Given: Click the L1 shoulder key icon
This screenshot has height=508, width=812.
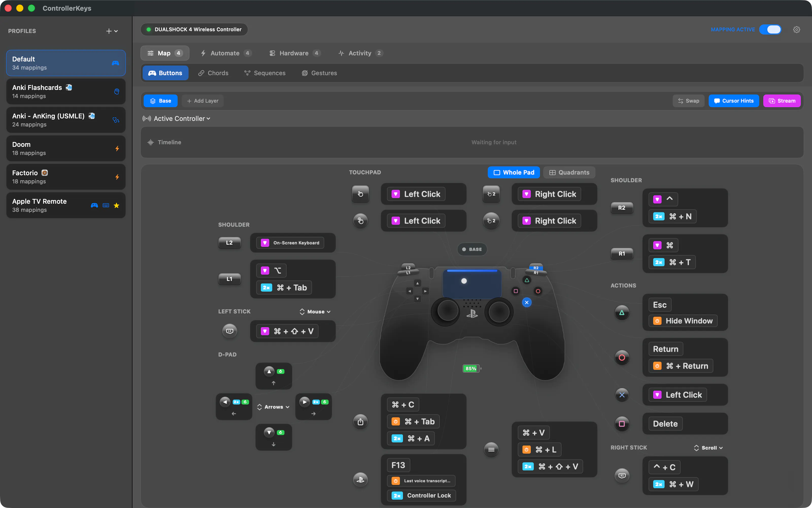Looking at the screenshot, I should (x=229, y=279).
